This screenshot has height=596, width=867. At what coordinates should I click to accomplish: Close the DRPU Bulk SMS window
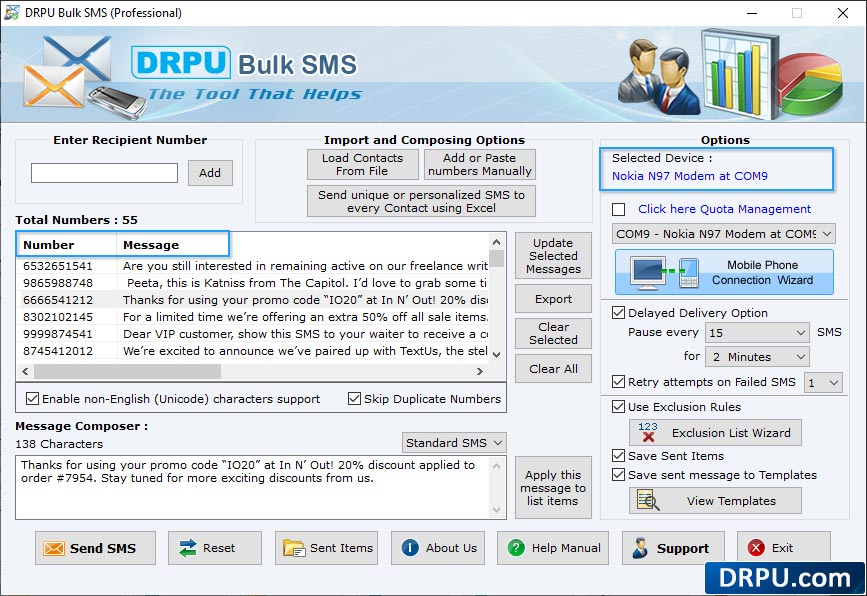click(843, 13)
